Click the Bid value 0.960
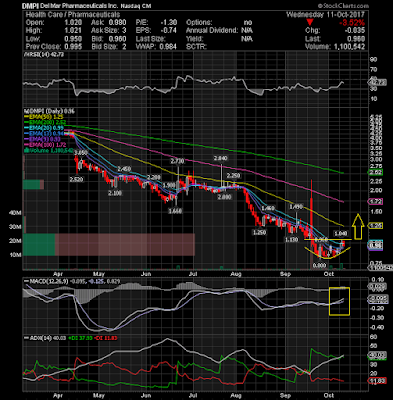This screenshot has height=400, width=393. coord(118,39)
